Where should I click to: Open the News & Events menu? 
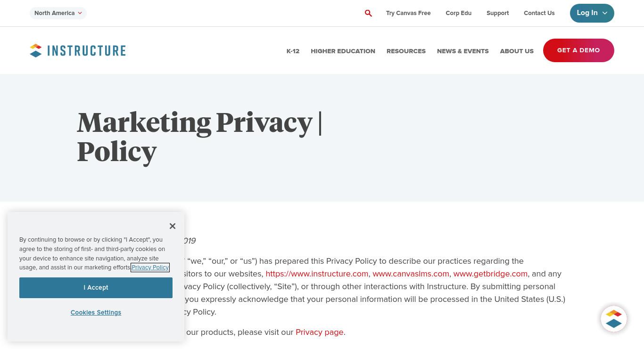pyautogui.click(x=462, y=51)
